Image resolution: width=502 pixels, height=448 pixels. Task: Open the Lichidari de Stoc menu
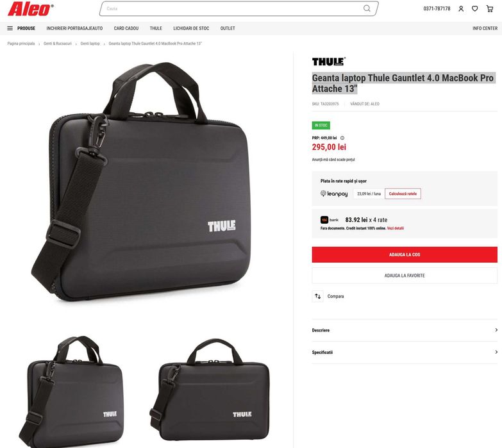coord(191,28)
